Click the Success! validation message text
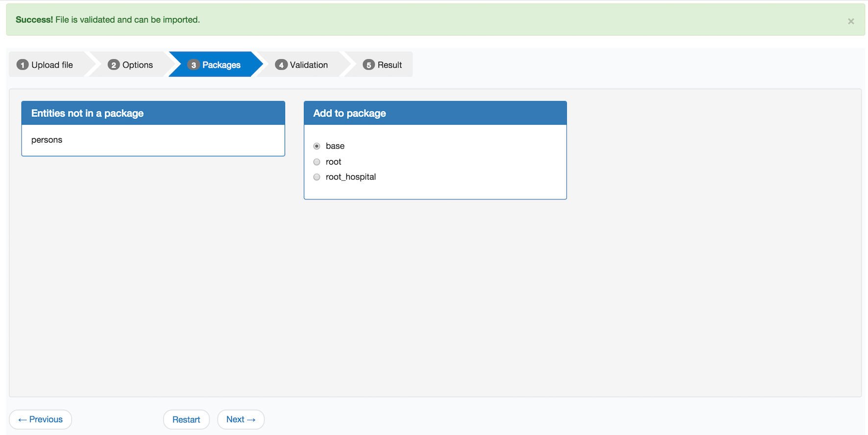 [108, 20]
